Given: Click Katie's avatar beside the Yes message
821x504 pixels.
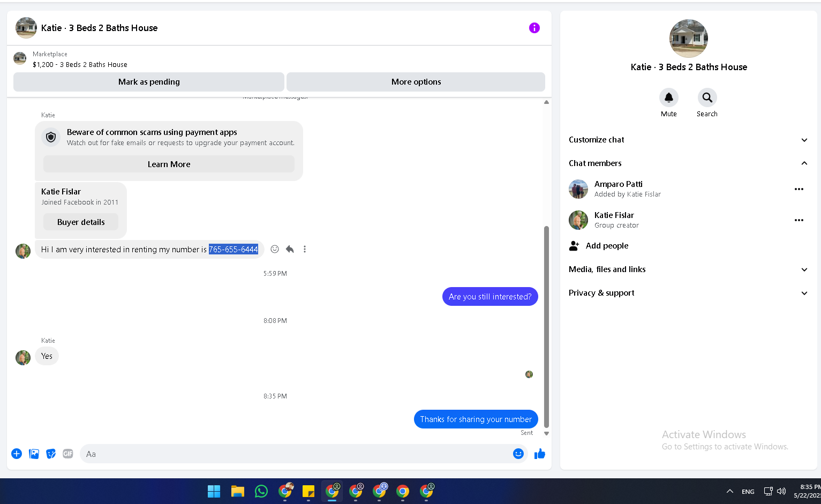Looking at the screenshot, I should coord(23,357).
